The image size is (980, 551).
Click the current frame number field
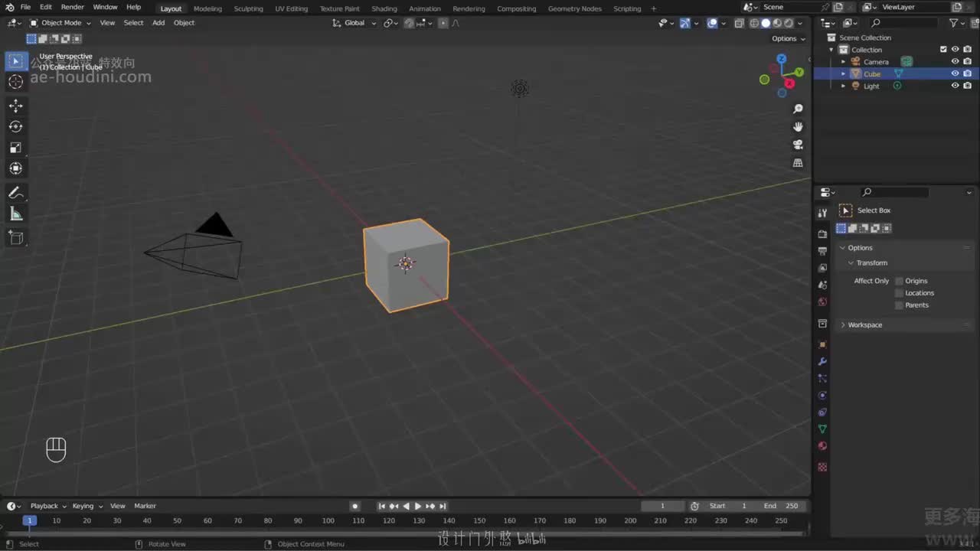coord(663,506)
